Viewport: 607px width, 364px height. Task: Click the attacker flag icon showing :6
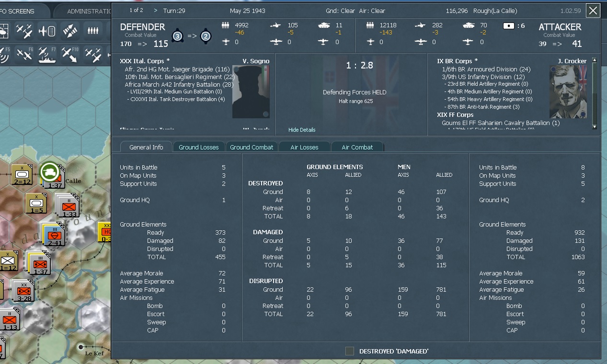click(509, 26)
